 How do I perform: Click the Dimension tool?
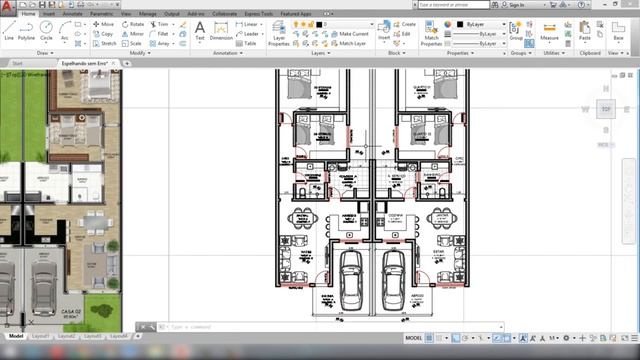pos(221,31)
